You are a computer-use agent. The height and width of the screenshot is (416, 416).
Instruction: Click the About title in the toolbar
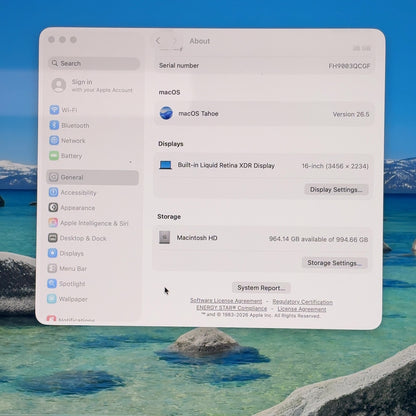click(x=200, y=41)
